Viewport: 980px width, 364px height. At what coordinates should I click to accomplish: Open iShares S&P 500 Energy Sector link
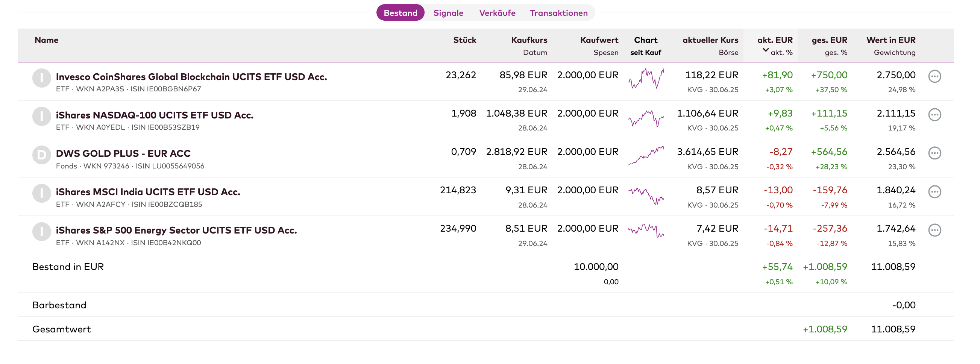point(176,231)
